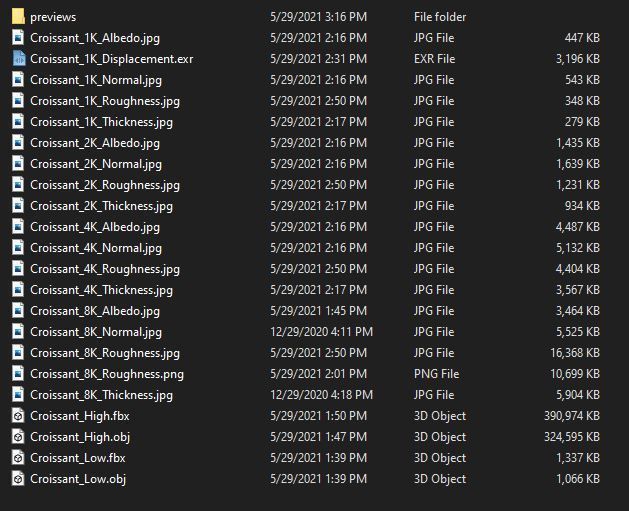Click the Croissant_Low.fbx 3D object icon
Screen dimensions: 629x511
tap(18, 458)
